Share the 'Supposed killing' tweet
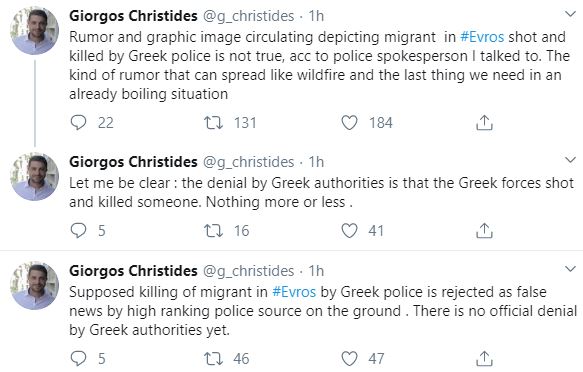583x372 pixels. click(x=484, y=358)
